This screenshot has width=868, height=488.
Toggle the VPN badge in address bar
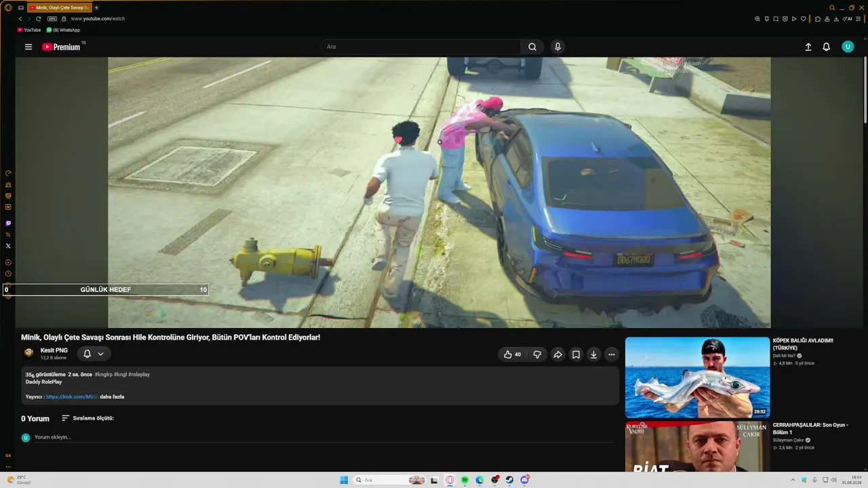[52, 19]
